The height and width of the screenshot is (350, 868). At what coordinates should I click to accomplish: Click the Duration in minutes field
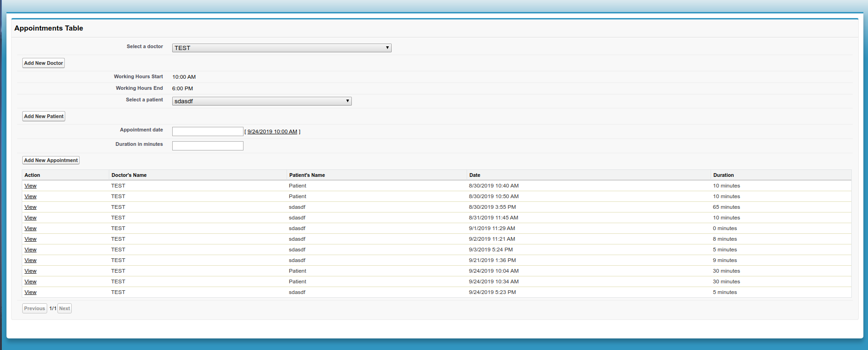207,146
